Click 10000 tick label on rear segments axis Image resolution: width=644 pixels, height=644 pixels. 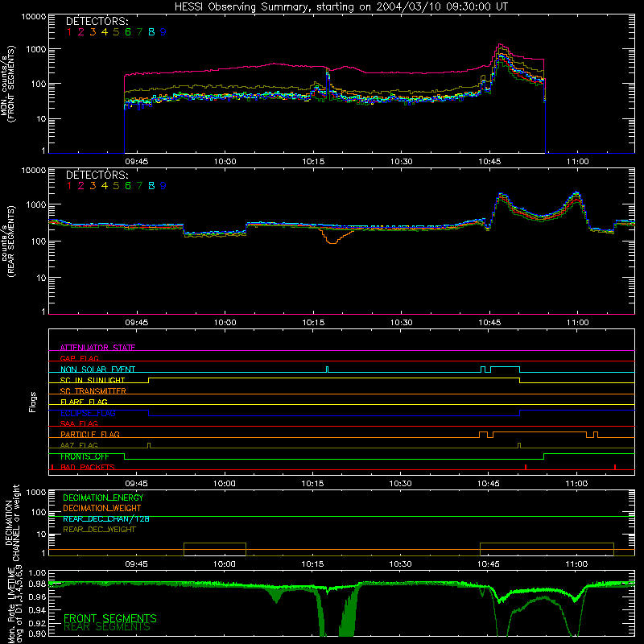34,170
